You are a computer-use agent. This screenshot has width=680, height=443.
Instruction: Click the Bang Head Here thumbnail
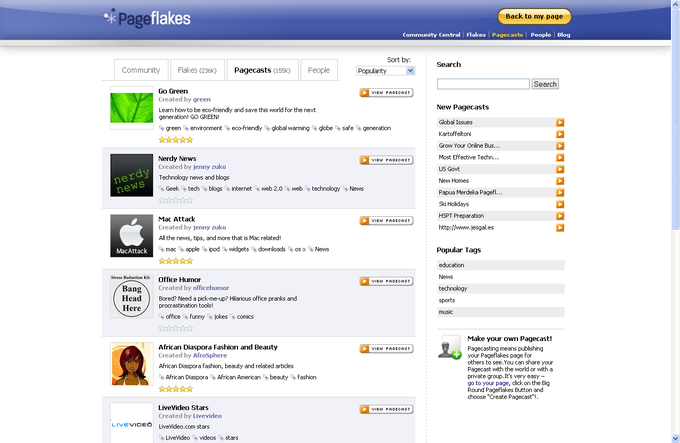click(131, 296)
